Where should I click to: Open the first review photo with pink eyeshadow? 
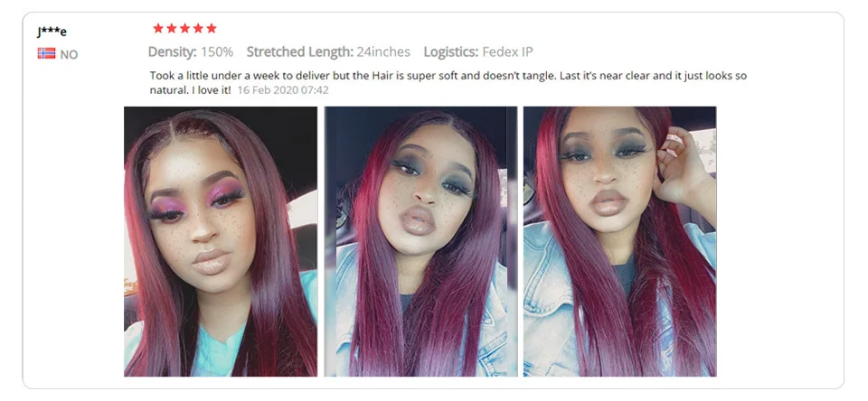coord(221,242)
